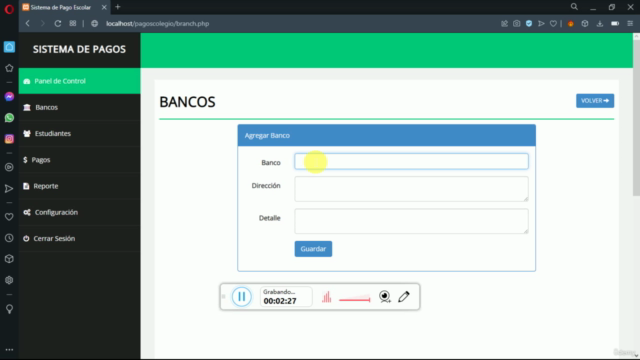Select the recorder pencil annotation tool
Viewport: 640px width, 360px height.
(404, 296)
